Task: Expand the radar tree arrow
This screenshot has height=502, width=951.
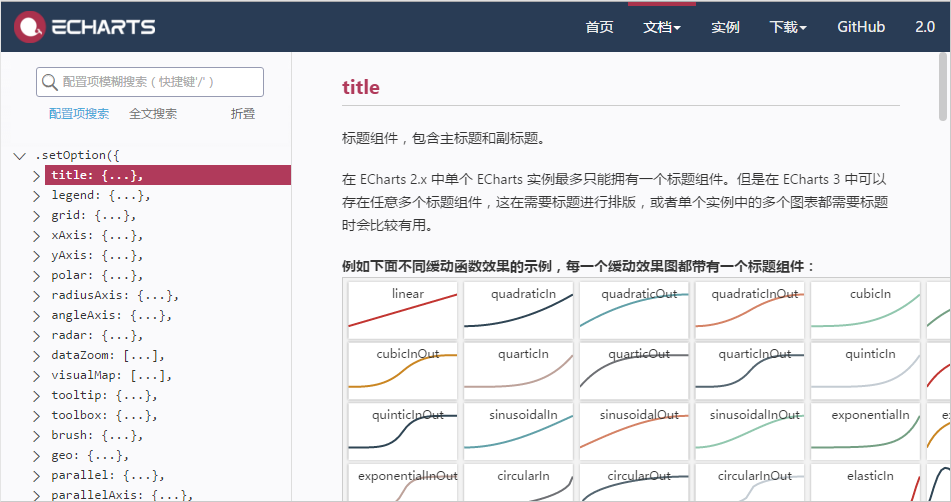Action: click(x=36, y=336)
